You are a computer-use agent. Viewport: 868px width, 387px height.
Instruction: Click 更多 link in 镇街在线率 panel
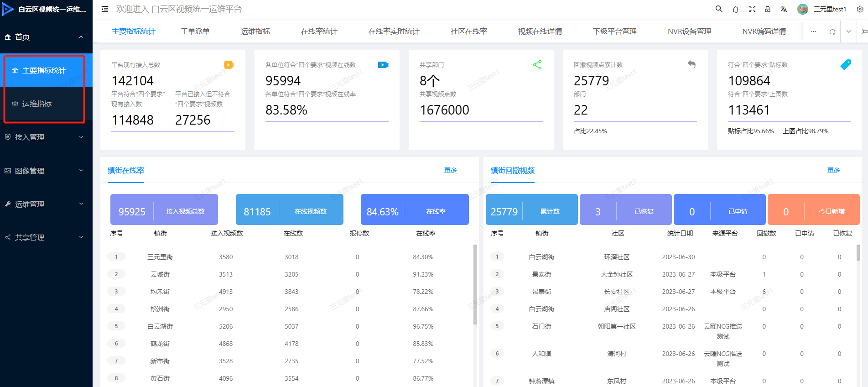click(451, 170)
